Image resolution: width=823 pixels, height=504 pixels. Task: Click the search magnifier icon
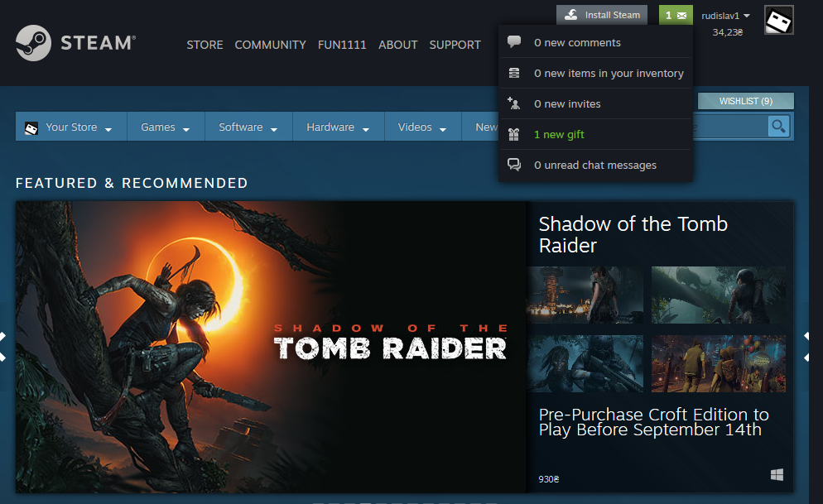coord(778,126)
